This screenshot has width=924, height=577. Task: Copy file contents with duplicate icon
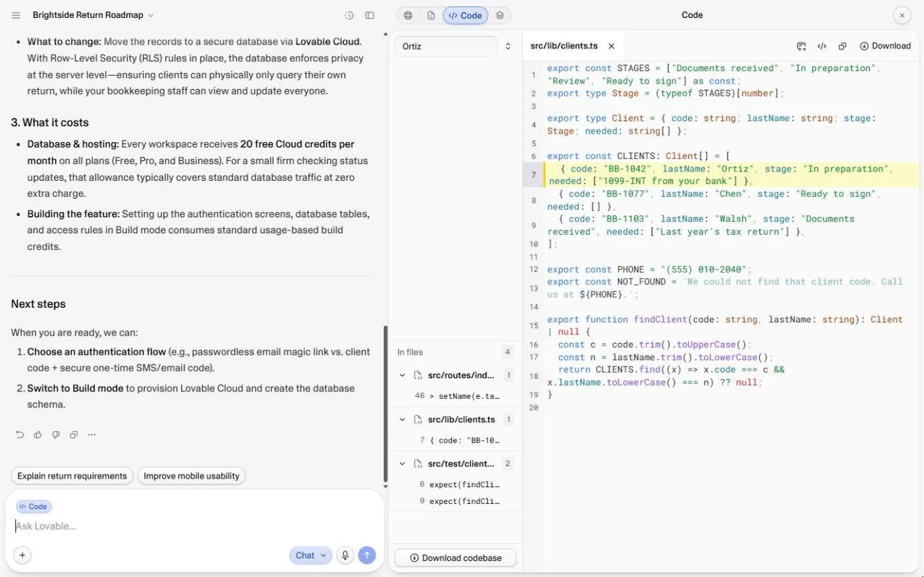click(842, 46)
